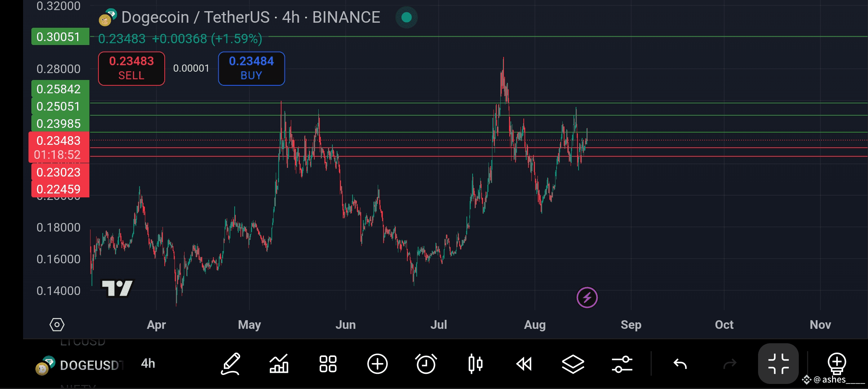868x389 pixels.
Task: Start bar replay with the rewind icon
Action: 524,364
